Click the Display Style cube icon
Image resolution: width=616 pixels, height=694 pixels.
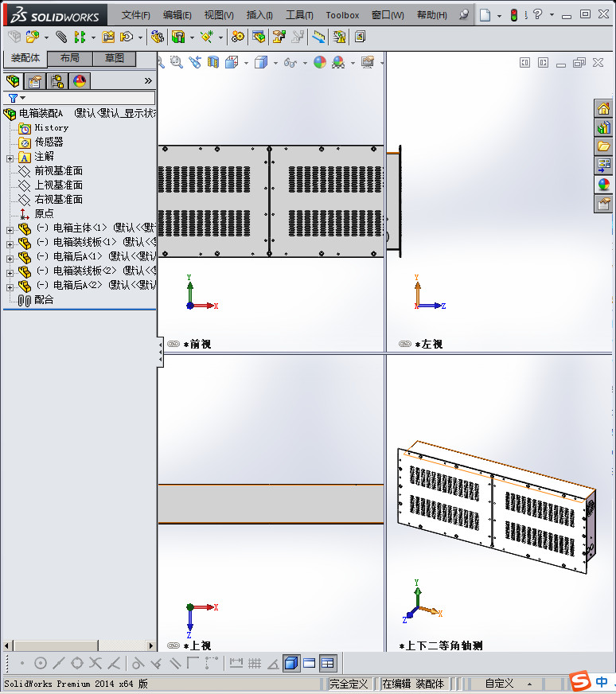point(261,62)
